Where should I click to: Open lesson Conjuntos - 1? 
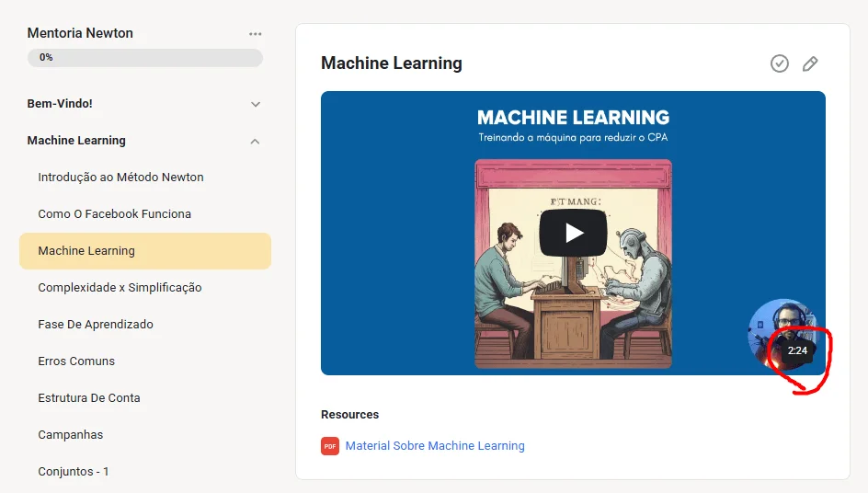click(73, 472)
